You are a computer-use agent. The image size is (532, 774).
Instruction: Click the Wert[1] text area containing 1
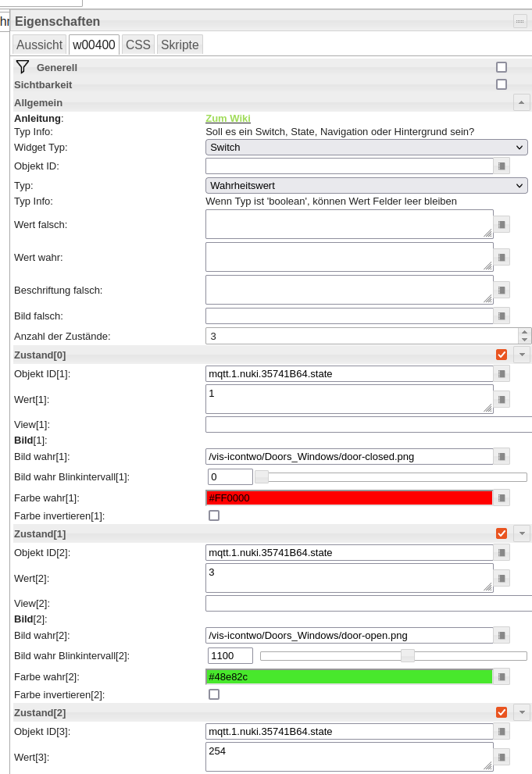[x=349, y=399]
